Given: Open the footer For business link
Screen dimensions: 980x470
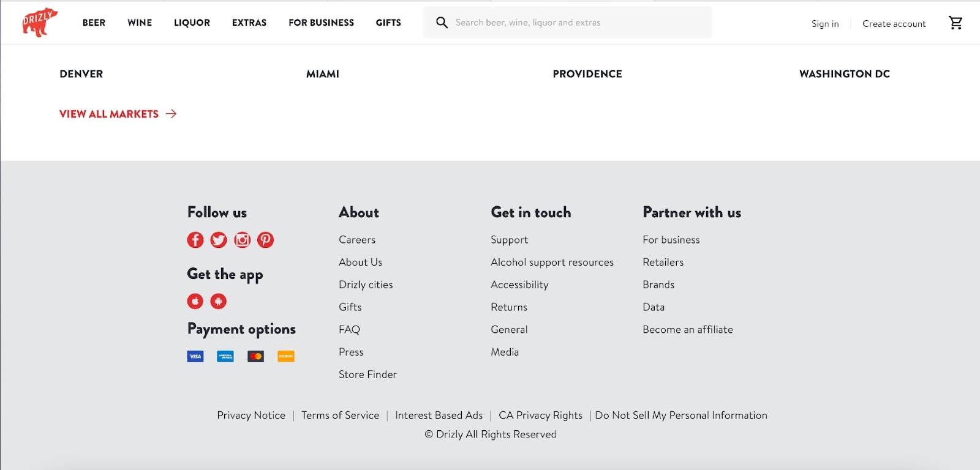Looking at the screenshot, I should 671,240.
